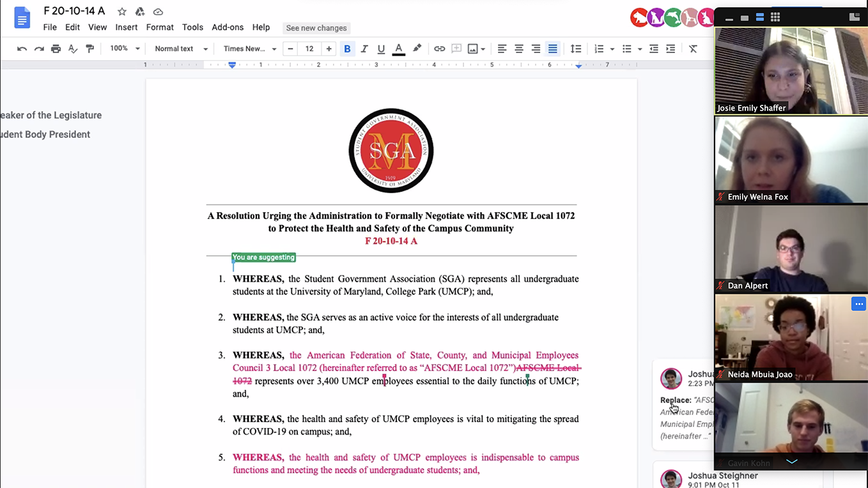Print the document using printer icon

click(x=56, y=49)
